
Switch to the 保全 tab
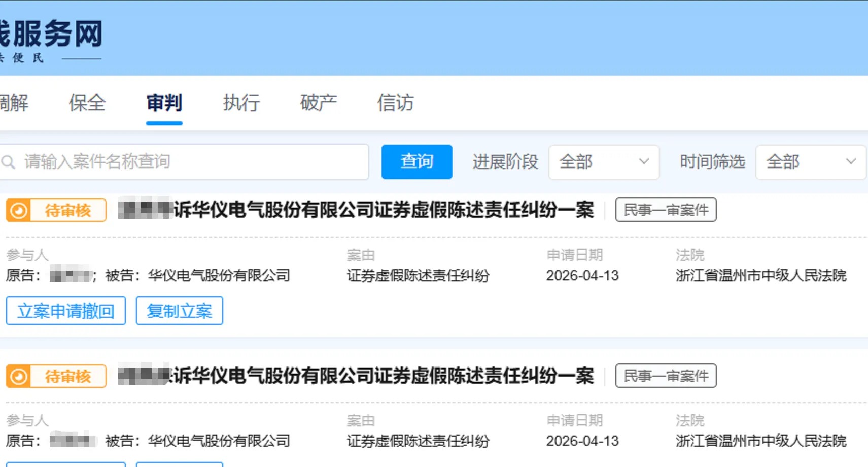87,103
